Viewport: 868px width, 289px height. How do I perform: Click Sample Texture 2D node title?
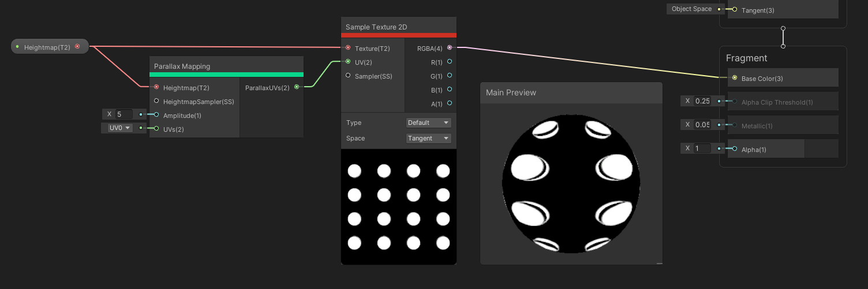[376, 27]
